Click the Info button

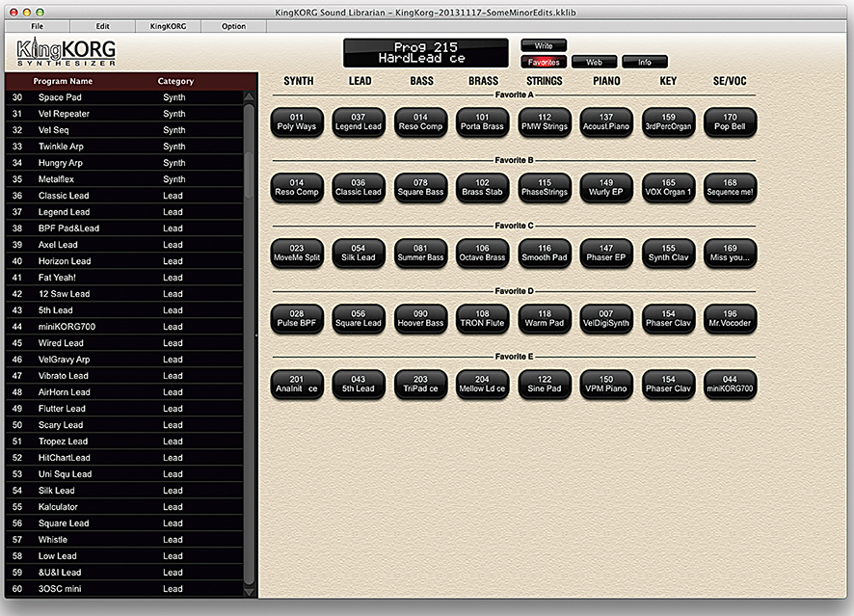(645, 62)
